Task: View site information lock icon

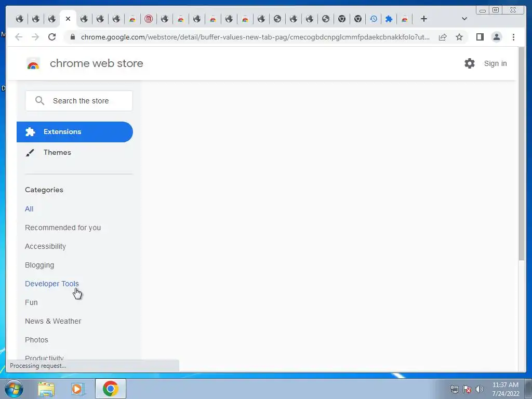Action: 72,37
